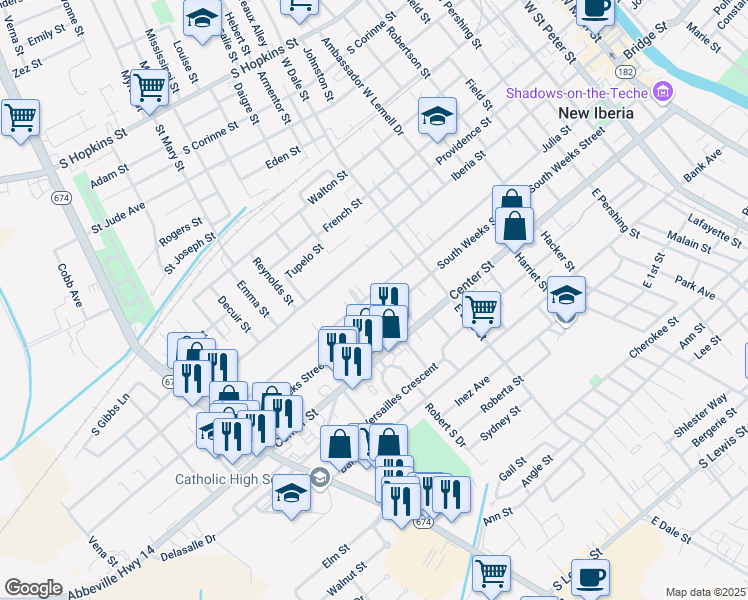
Task: Select the Ambassador W Lemell Dr label
Action: coord(362,86)
